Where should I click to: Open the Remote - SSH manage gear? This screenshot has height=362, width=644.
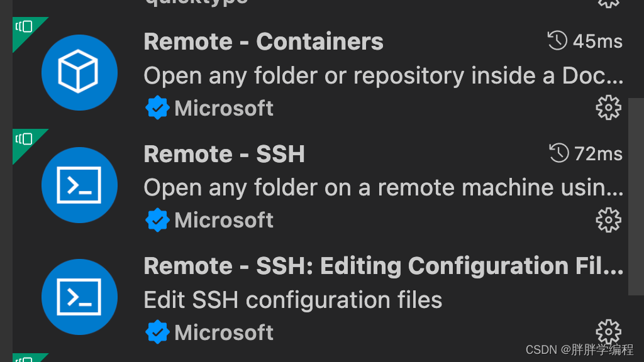[x=608, y=220]
